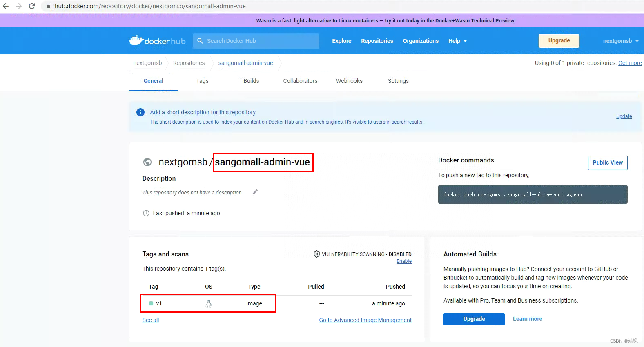The height and width of the screenshot is (347, 644).
Task: Click the Repositories breadcrumb
Action: pyautogui.click(x=189, y=63)
